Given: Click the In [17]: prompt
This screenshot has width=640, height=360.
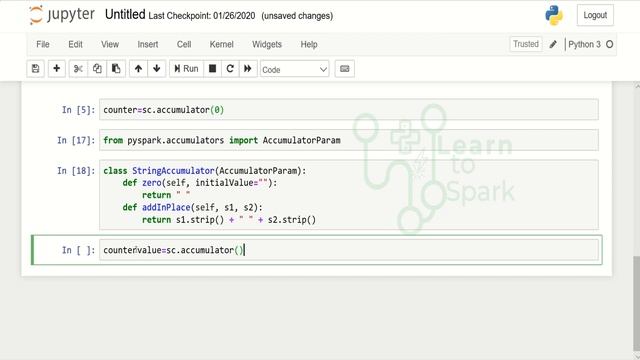Looking at the screenshot, I should click(76, 140).
